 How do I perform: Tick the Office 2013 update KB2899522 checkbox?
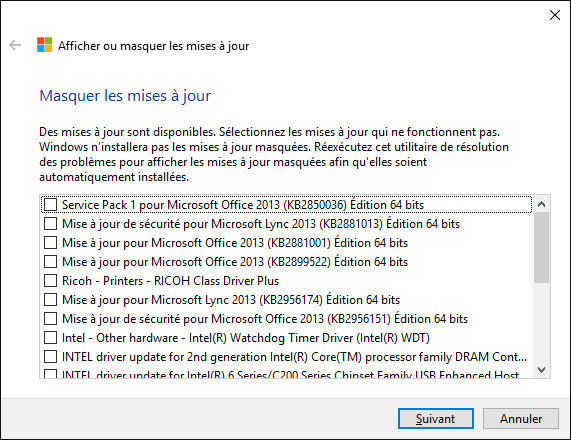point(50,262)
